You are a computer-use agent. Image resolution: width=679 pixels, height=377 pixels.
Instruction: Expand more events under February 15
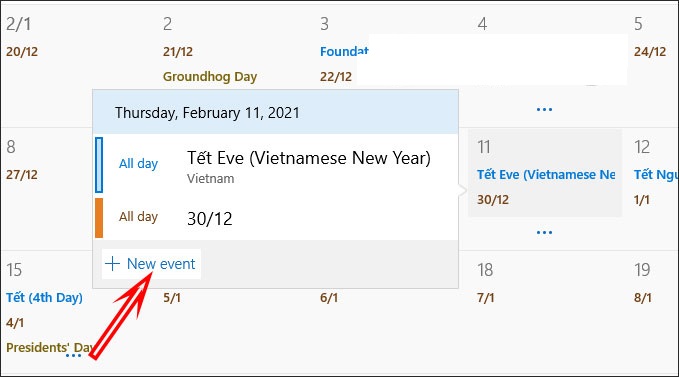[x=73, y=356]
